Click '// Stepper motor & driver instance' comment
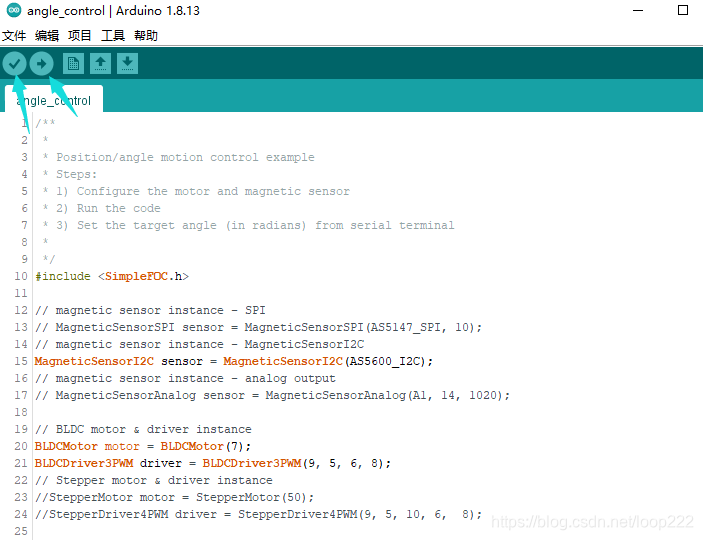This screenshot has height=540, width=703. (x=154, y=481)
